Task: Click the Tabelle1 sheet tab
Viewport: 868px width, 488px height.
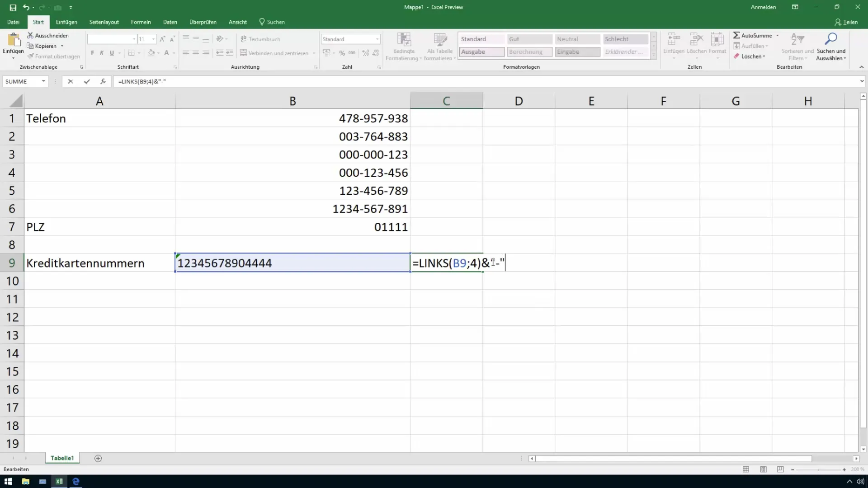Action: click(62, 458)
